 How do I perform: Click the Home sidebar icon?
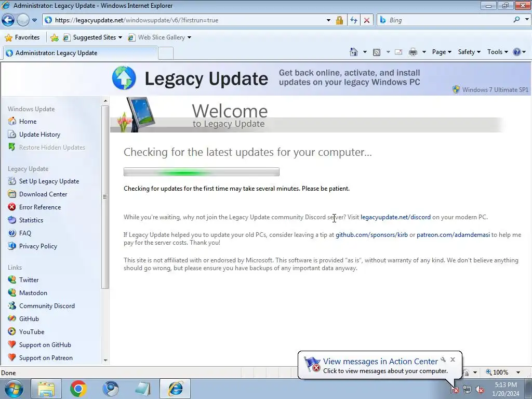pyautogui.click(x=12, y=121)
